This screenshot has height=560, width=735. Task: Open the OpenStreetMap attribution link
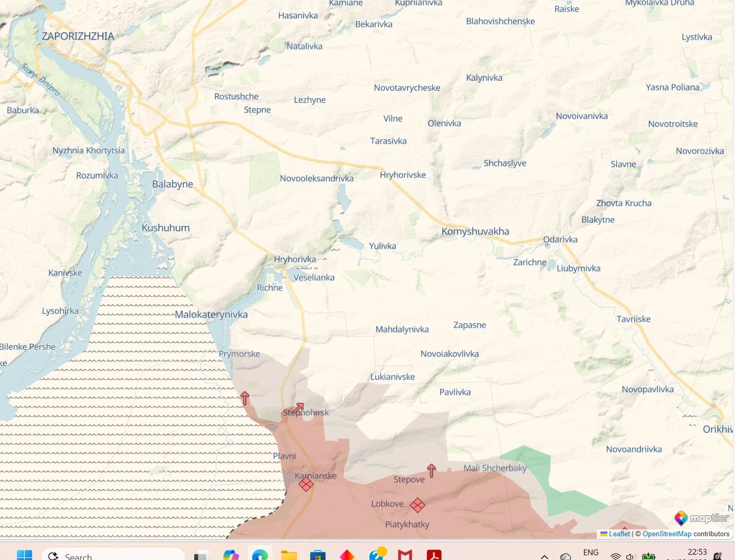(666, 534)
